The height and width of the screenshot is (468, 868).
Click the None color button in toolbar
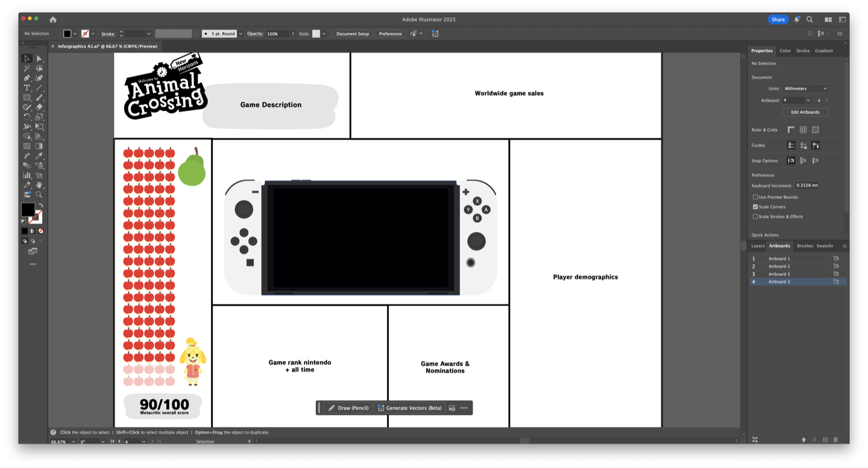[x=40, y=231]
